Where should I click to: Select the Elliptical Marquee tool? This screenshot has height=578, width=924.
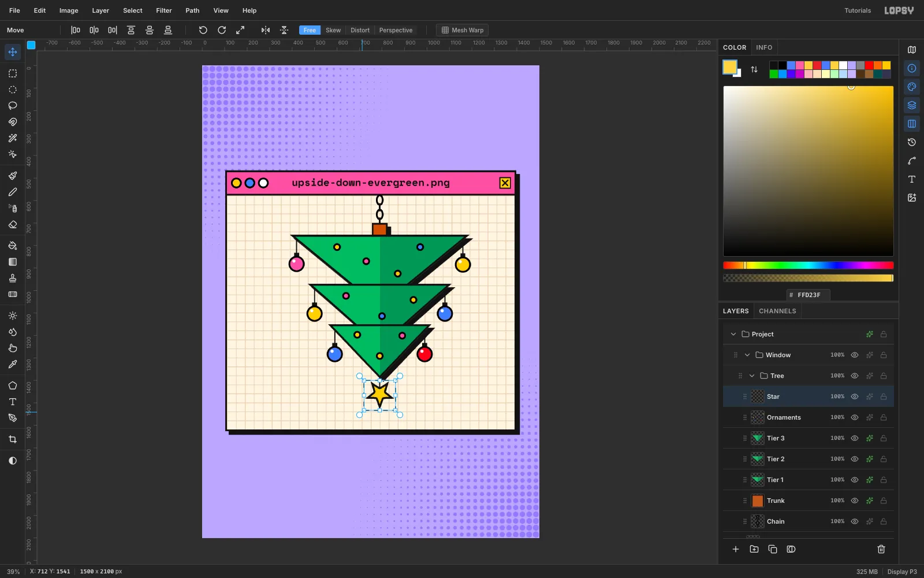[13, 90]
